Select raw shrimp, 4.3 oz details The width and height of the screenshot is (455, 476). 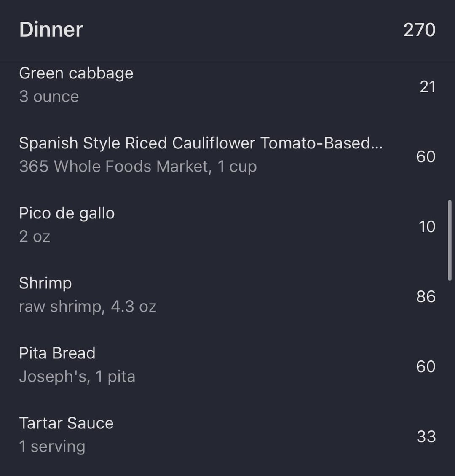tap(88, 307)
